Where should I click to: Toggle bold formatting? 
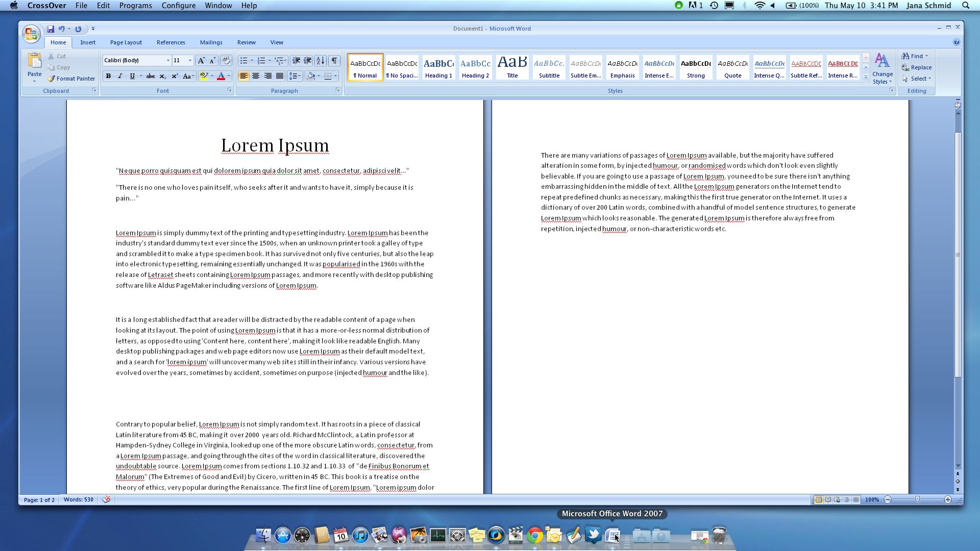[108, 76]
